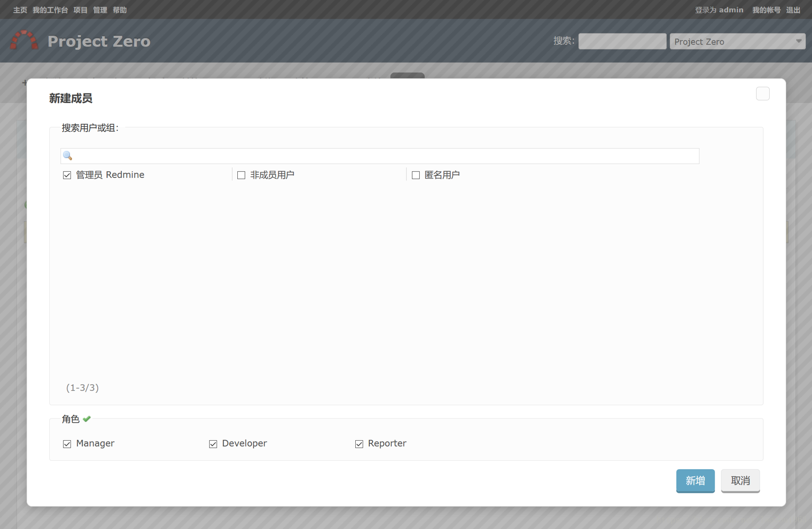Click the 新增 button to add members

pyautogui.click(x=695, y=481)
